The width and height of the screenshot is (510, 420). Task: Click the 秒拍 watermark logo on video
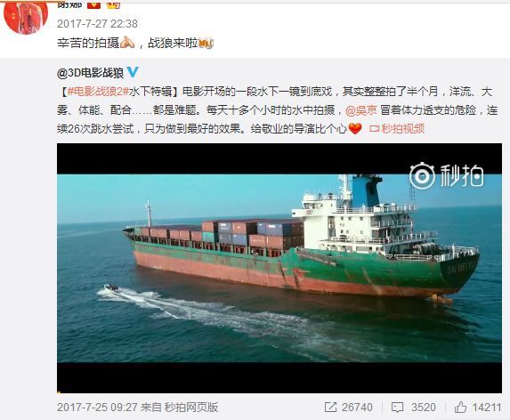click(446, 176)
